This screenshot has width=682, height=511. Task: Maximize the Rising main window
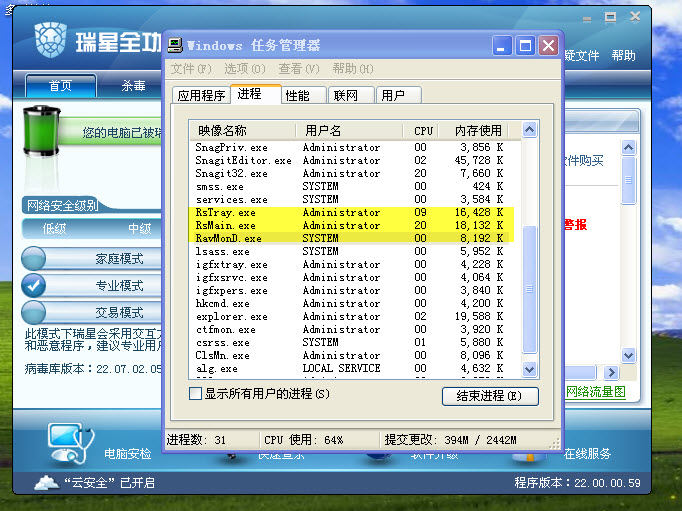tap(611, 17)
